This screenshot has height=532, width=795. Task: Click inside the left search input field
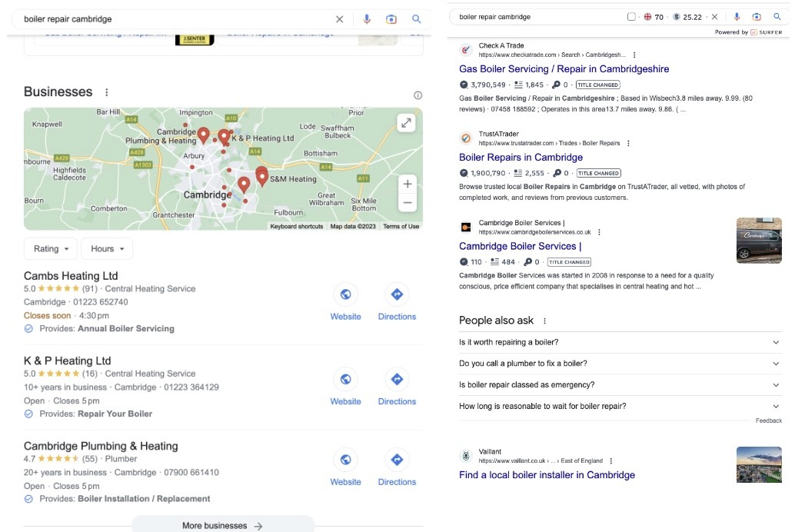coord(175,19)
